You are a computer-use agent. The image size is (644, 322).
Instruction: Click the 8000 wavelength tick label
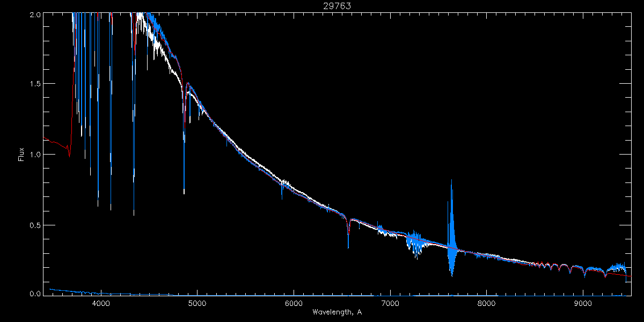(487, 303)
